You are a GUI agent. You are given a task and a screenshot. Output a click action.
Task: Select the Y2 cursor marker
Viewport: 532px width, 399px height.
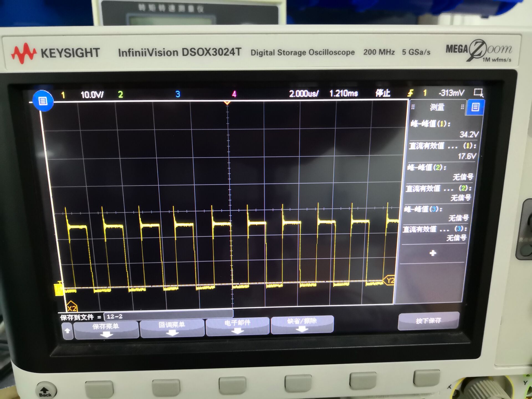pyautogui.click(x=389, y=280)
